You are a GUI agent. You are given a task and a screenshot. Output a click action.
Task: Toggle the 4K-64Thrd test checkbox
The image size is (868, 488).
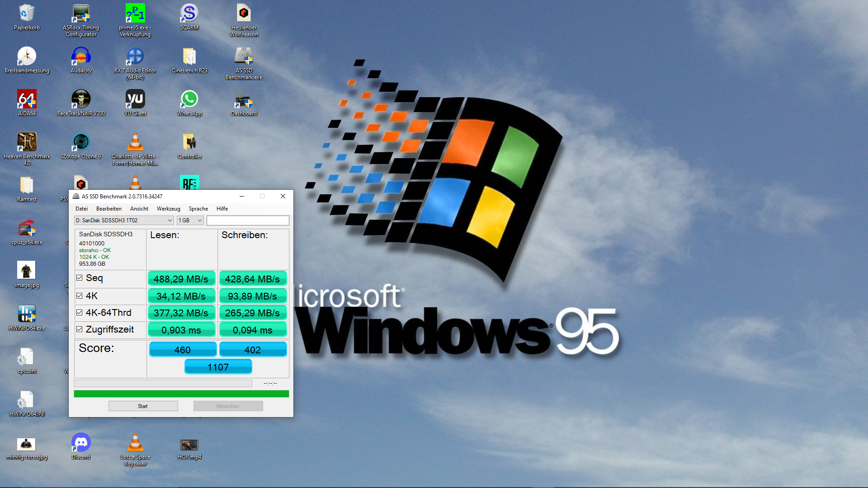(x=80, y=313)
